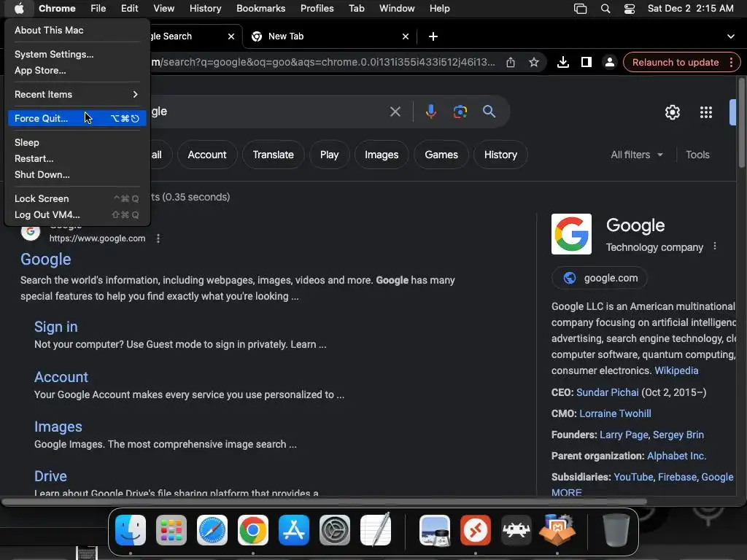Open the Wikipedia link
This screenshot has width=747, height=560.
coord(676,370)
